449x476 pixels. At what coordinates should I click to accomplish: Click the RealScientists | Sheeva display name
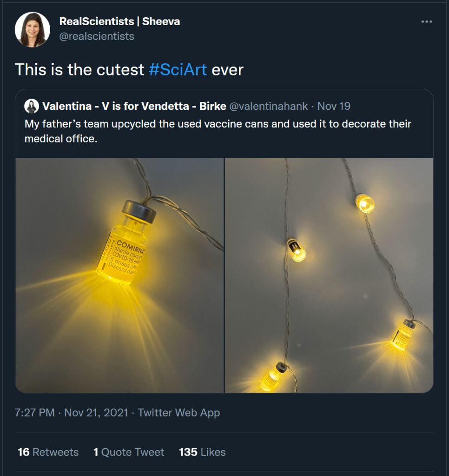(119, 21)
